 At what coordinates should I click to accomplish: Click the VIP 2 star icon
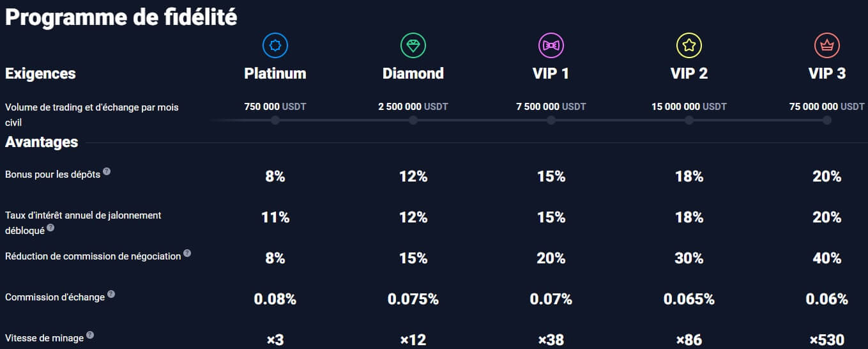(x=689, y=45)
